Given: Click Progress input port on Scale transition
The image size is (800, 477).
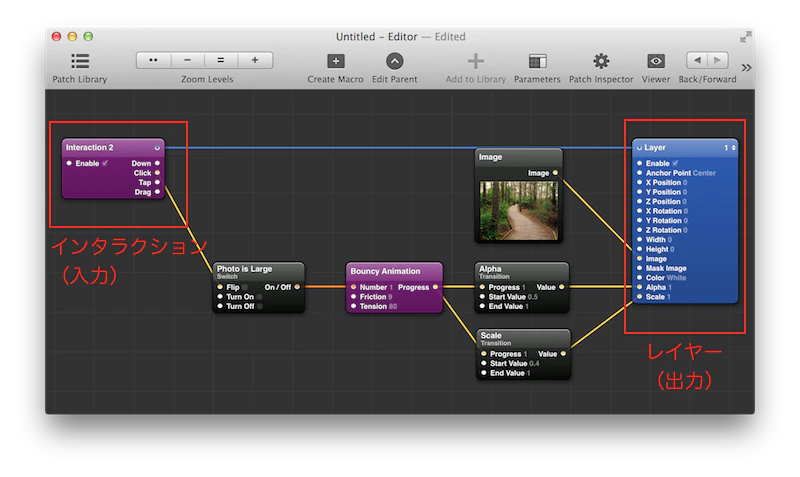Looking at the screenshot, I should 484,354.
